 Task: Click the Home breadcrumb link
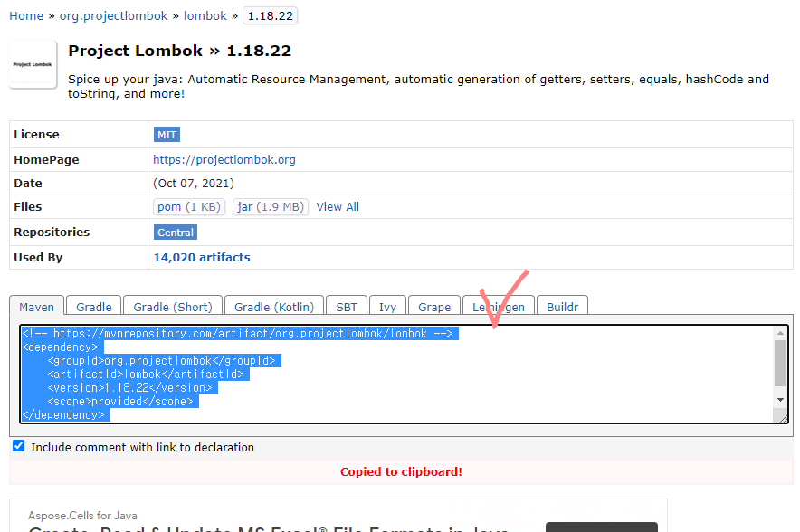pos(26,15)
